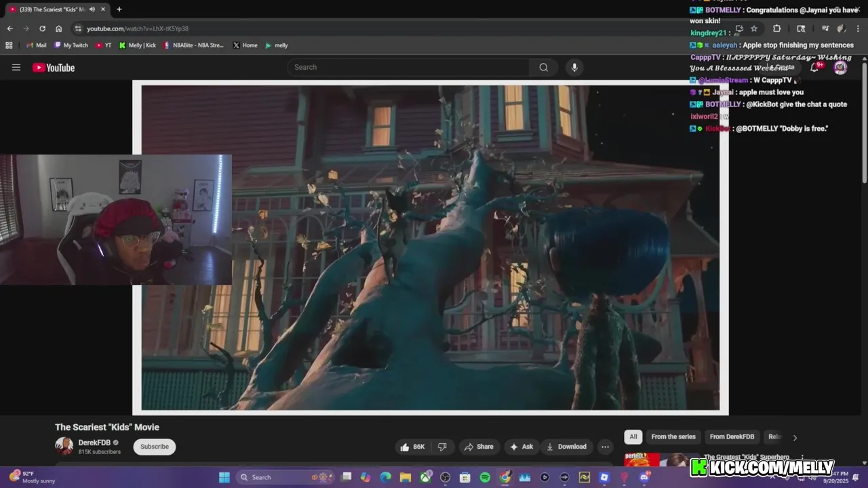Open the My Twitch bookmark

pyautogui.click(x=71, y=45)
